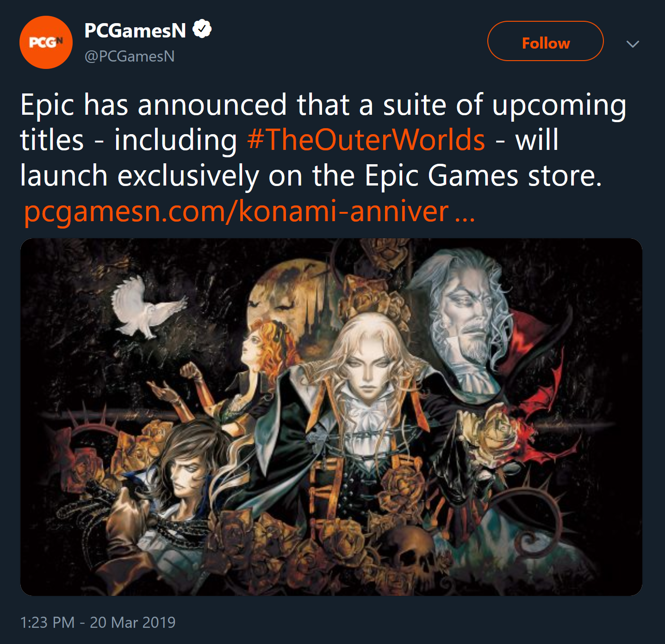Click the words 'Epic Games store' in tweet
Image resolution: width=665 pixels, height=644 pixels.
(x=483, y=176)
